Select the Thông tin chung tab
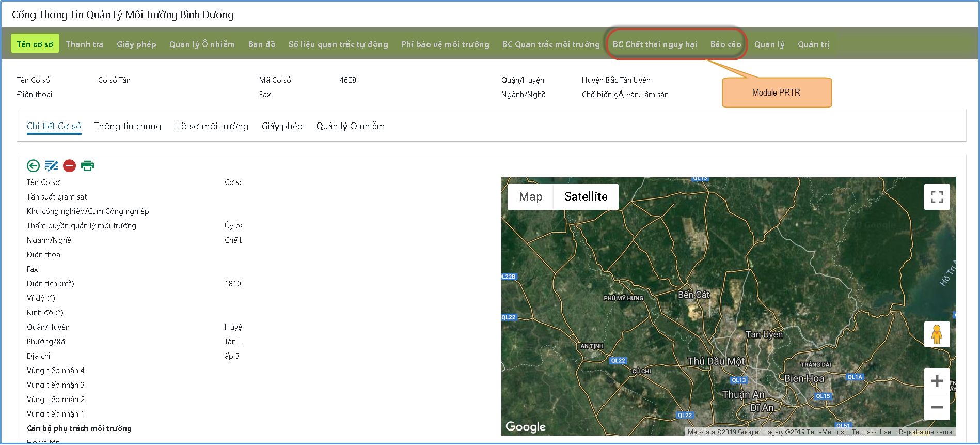 point(128,126)
